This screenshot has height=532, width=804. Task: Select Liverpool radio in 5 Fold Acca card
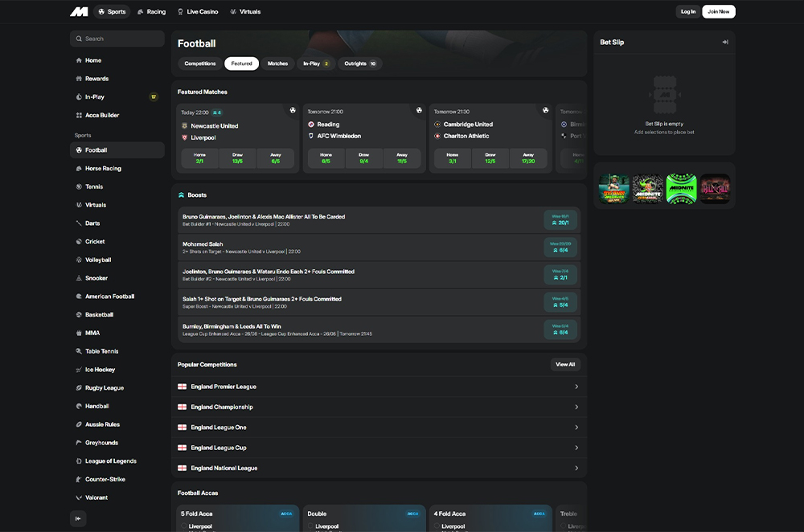184,526
